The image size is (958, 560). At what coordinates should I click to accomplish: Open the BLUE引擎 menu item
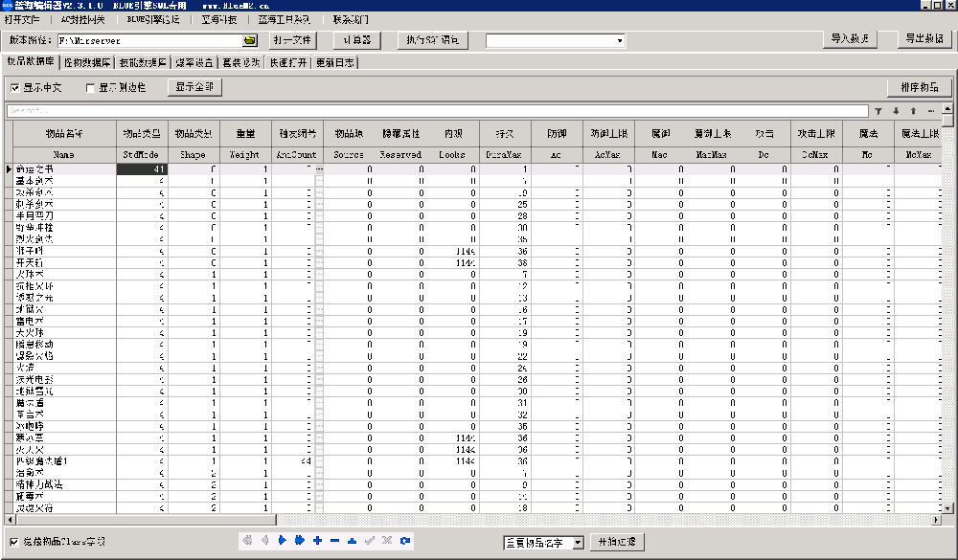[x=152, y=19]
